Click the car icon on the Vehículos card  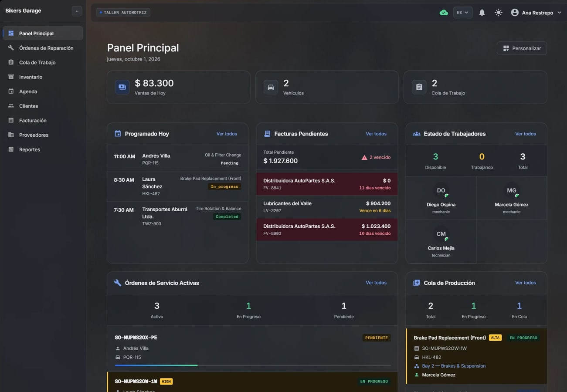click(271, 87)
